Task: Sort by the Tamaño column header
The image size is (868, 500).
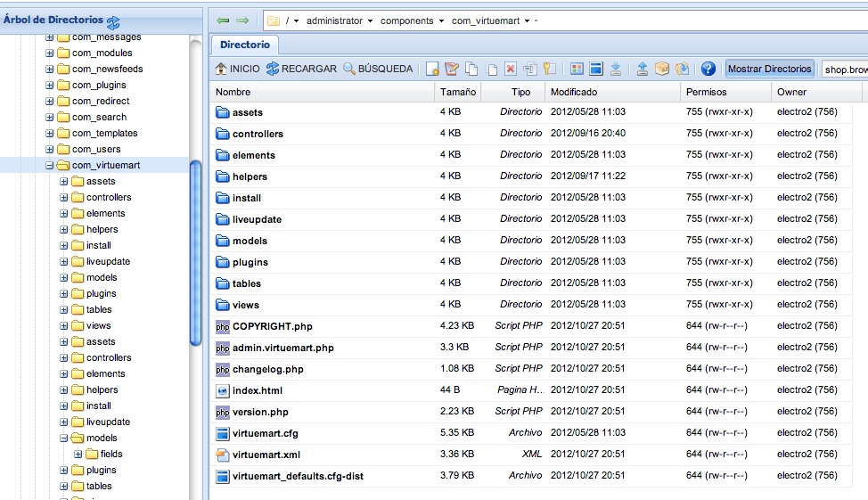Action: pos(458,92)
